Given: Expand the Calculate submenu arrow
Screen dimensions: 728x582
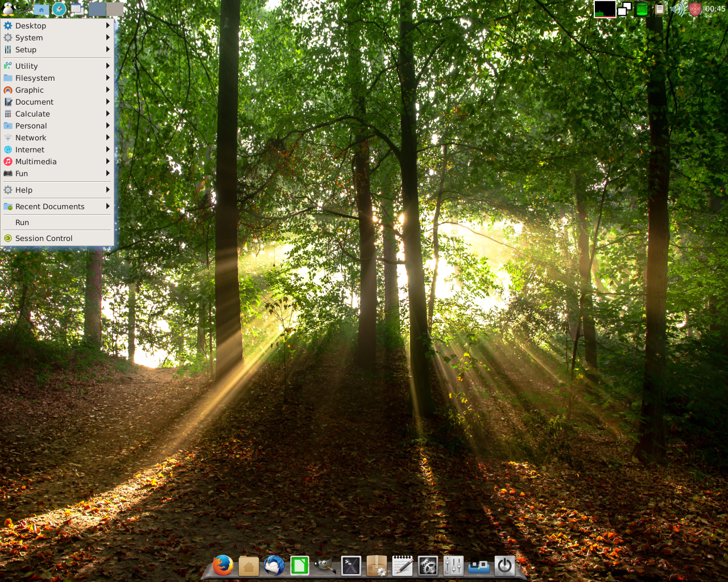Looking at the screenshot, I should coord(107,114).
